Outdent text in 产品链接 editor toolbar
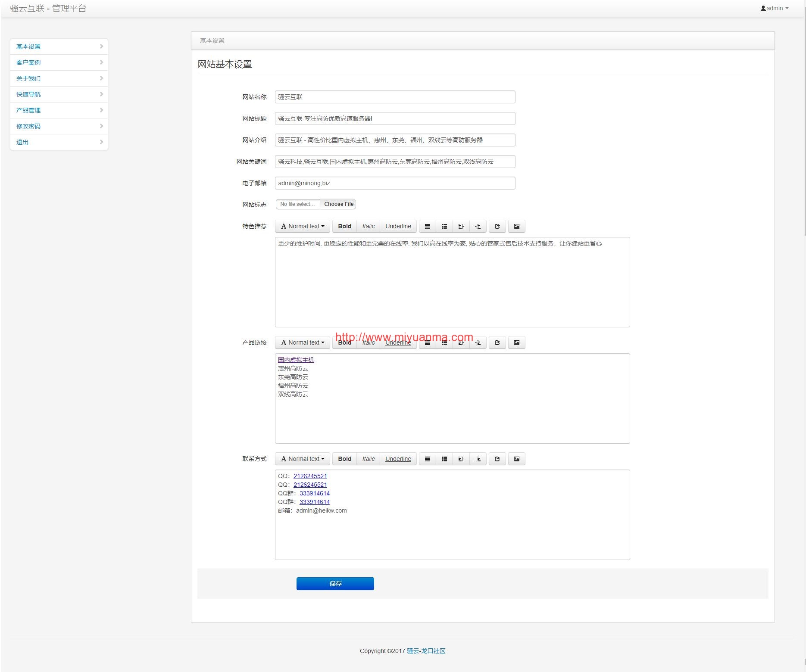Viewport: 806px width, 672px height. 461,342
